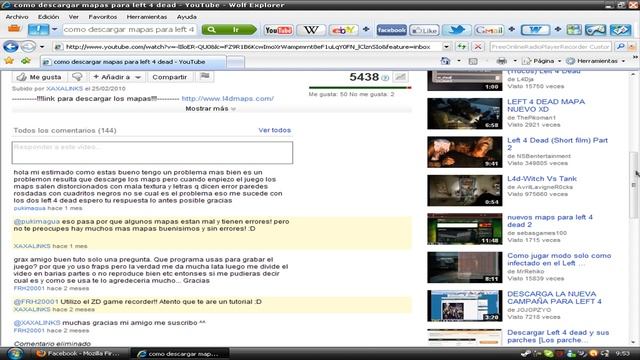This screenshot has height=360, width=640.
Task: Click the comment reply text box
Action: [152, 153]
